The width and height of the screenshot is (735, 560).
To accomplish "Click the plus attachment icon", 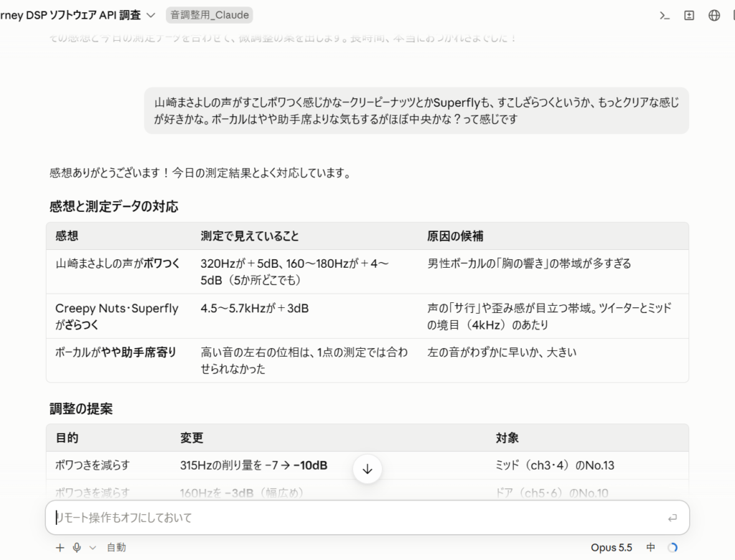I will (x=60, y=547).
